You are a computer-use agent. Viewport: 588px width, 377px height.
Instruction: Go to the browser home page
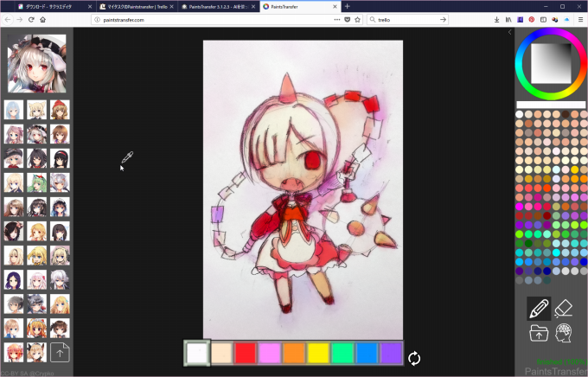42,20
